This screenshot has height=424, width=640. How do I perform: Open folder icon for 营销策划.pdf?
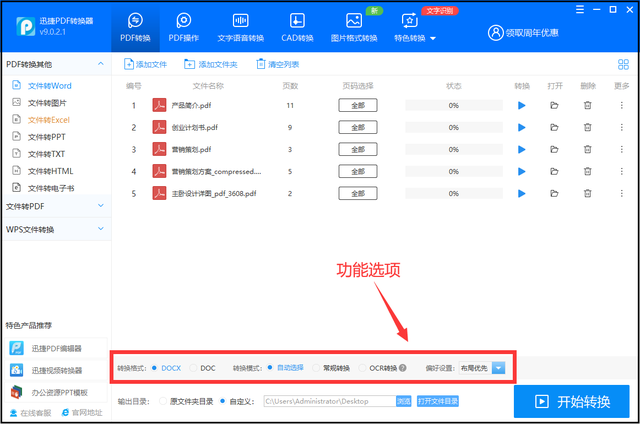(554, 150)
